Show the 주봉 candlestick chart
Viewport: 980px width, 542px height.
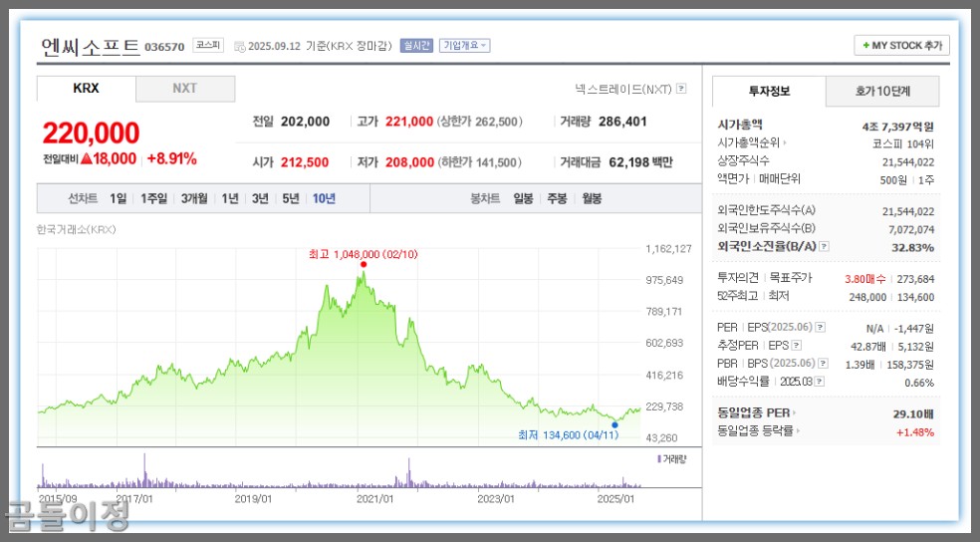557,199
